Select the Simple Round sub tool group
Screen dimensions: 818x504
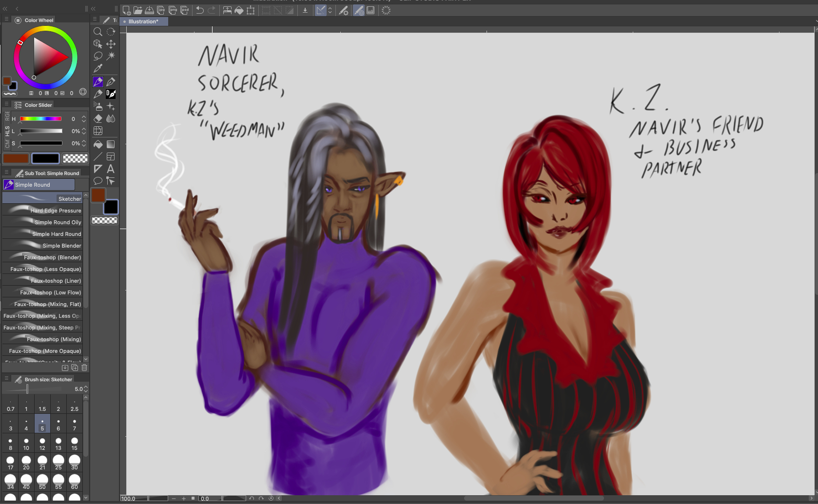[x=39, y=185]
